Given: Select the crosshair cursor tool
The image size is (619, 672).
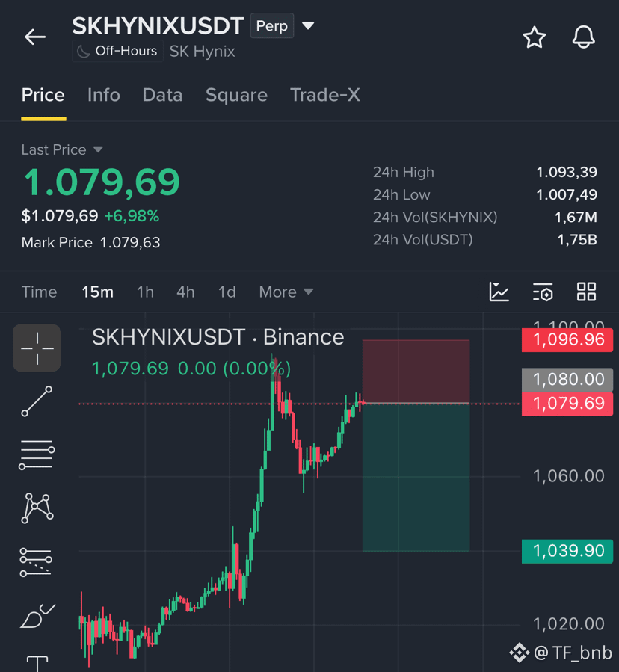Looking at the screenshot, I should click(x=37, y=348).
